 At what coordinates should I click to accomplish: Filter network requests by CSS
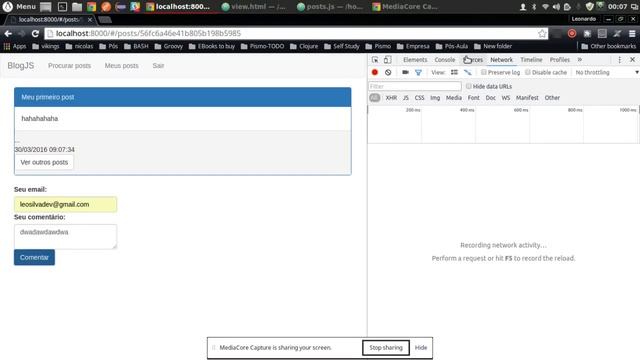coord(419,98)
